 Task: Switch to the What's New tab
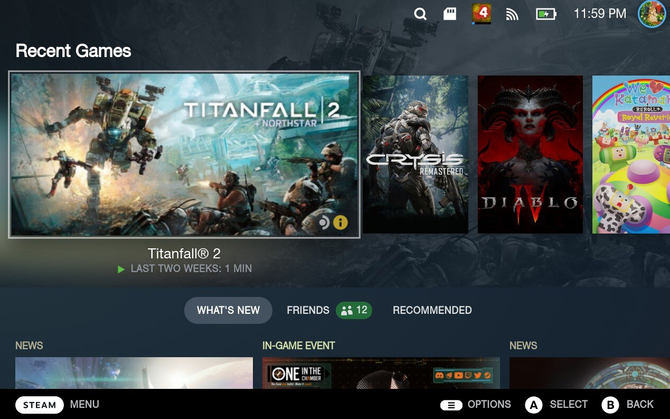(x=228, y=310)
